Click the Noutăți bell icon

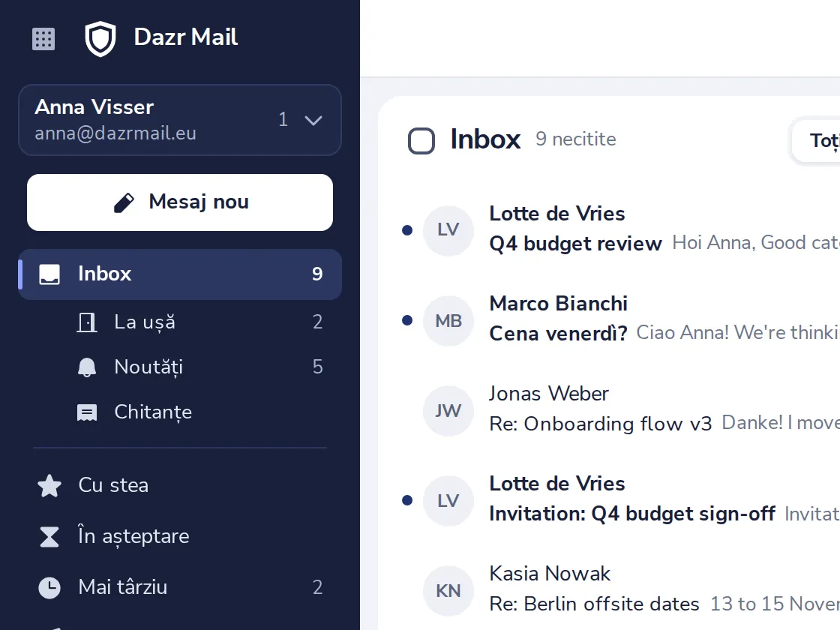(x=87, y=367)
